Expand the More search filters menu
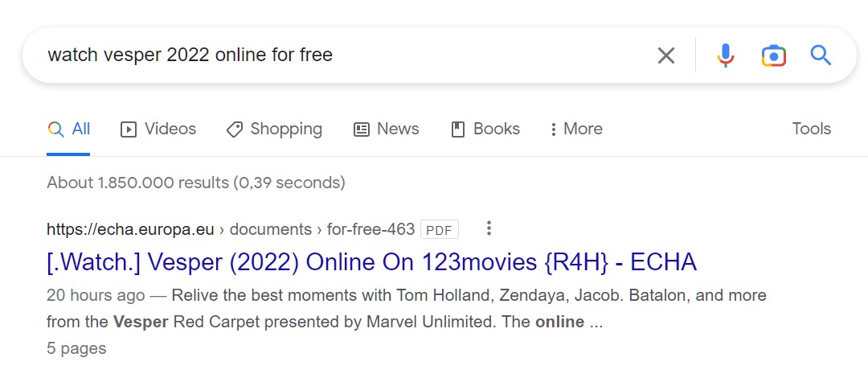Viewport: 868px width, 378px height. [x=577, y=129]
